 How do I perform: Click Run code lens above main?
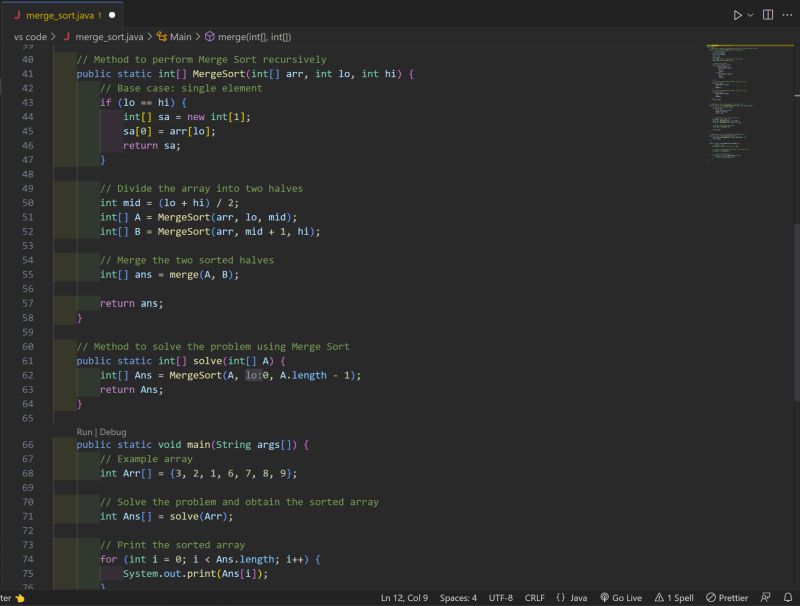point(84,432)
